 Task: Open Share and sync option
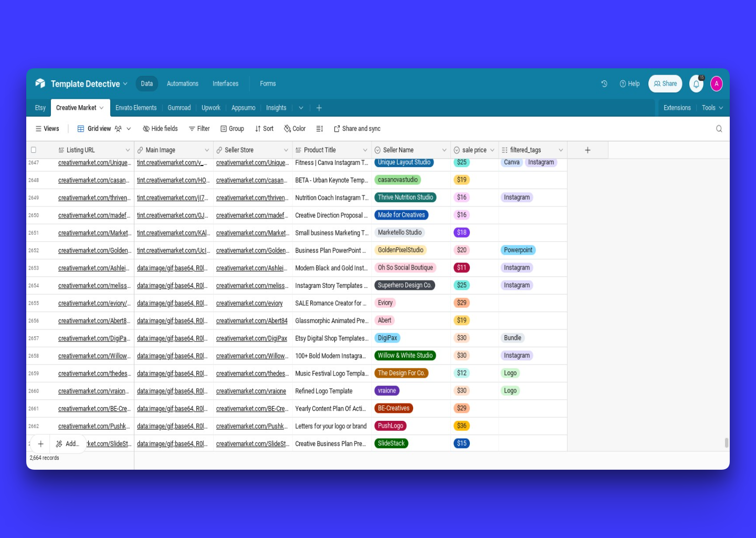pos(357,129)
